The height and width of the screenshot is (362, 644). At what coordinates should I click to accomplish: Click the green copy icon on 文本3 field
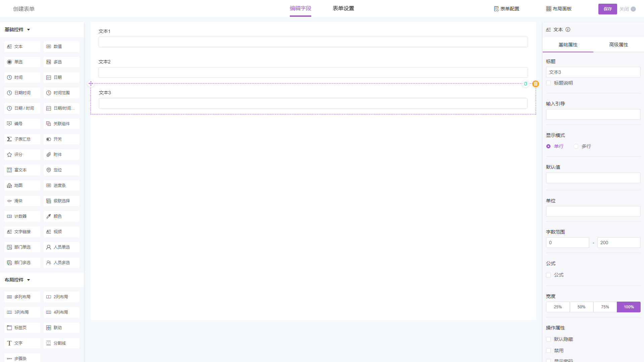[x=526, y=84]
